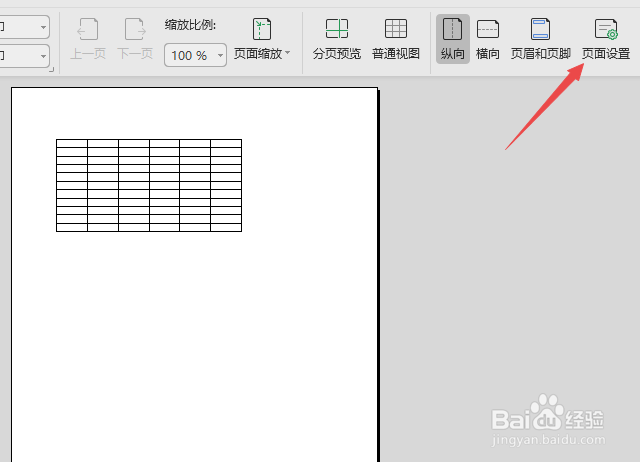Open the 页面缩放 page scaling menu
The width and height of the screenshot is (640, 462).
262,40
